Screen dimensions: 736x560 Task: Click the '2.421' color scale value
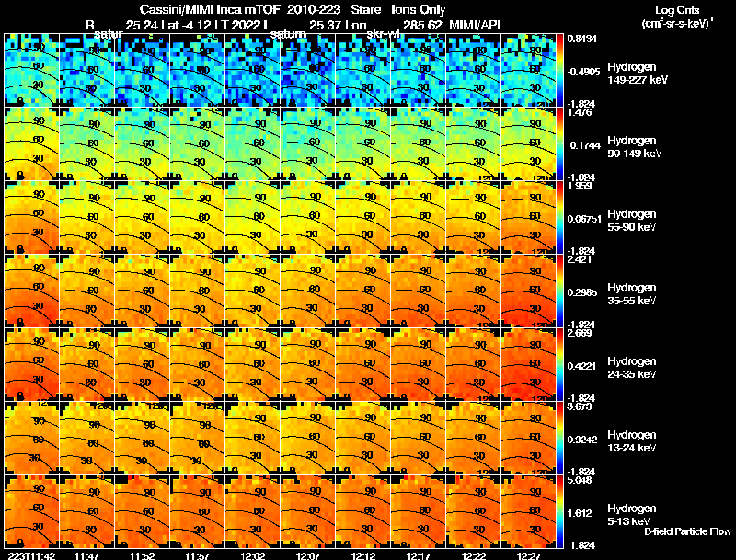(580, 259)
